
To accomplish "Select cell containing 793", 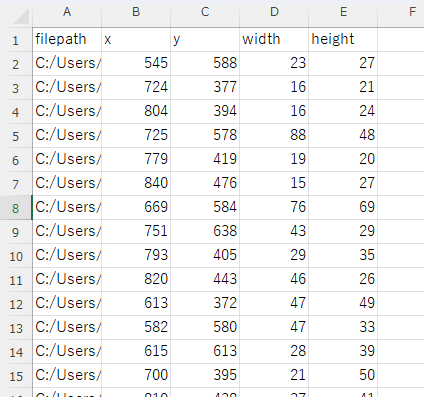I will (136, 256).
